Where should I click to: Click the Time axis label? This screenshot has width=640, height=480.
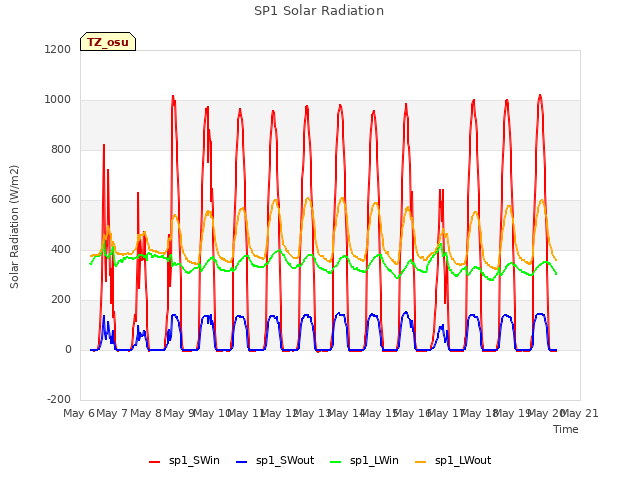click(x=566, y=429)
